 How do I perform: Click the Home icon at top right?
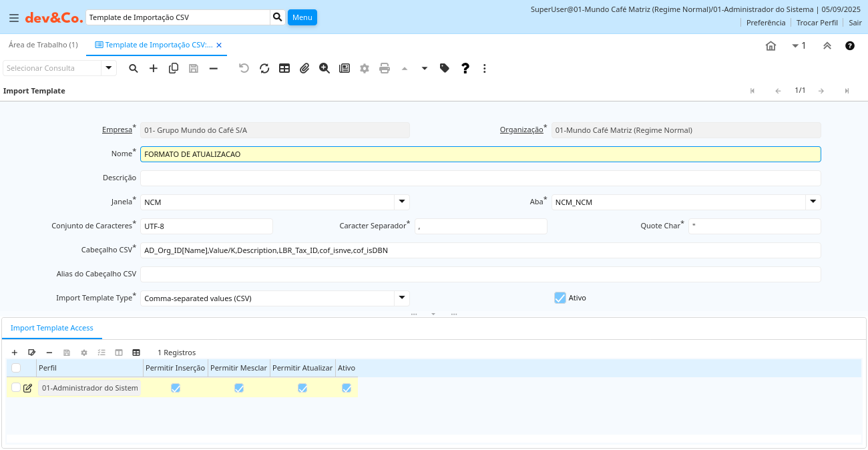point(771,45)
